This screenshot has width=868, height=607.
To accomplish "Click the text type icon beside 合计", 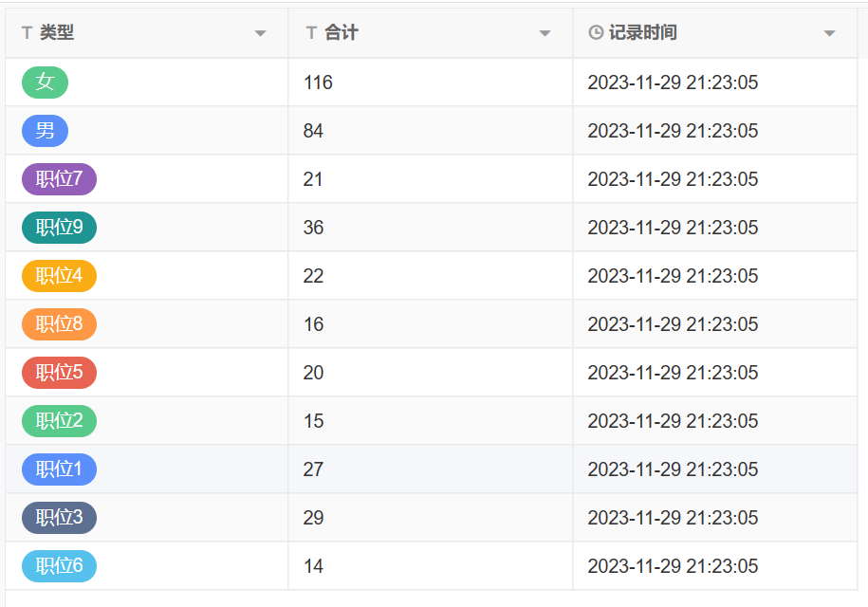I will [311, 33].
